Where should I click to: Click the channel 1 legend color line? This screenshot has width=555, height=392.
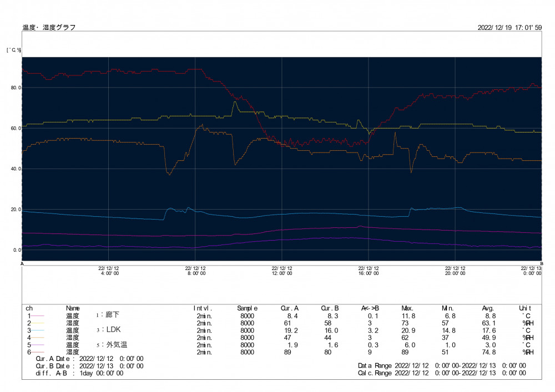pos(37,315)
